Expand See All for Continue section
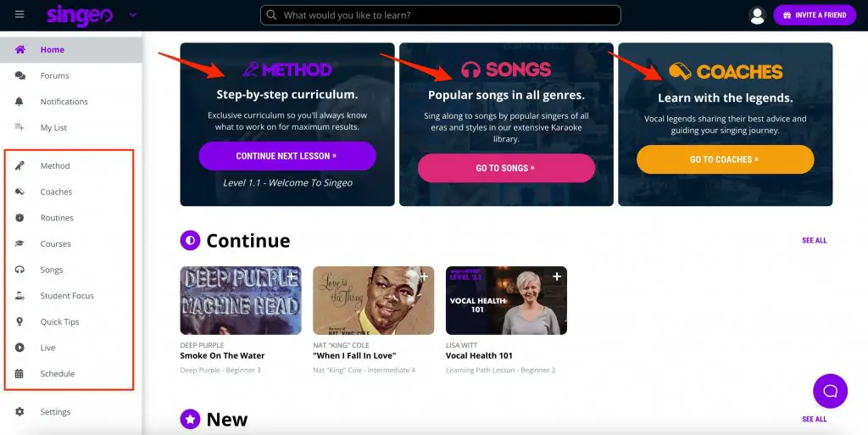The image size is (868, 435). (814, 240)
